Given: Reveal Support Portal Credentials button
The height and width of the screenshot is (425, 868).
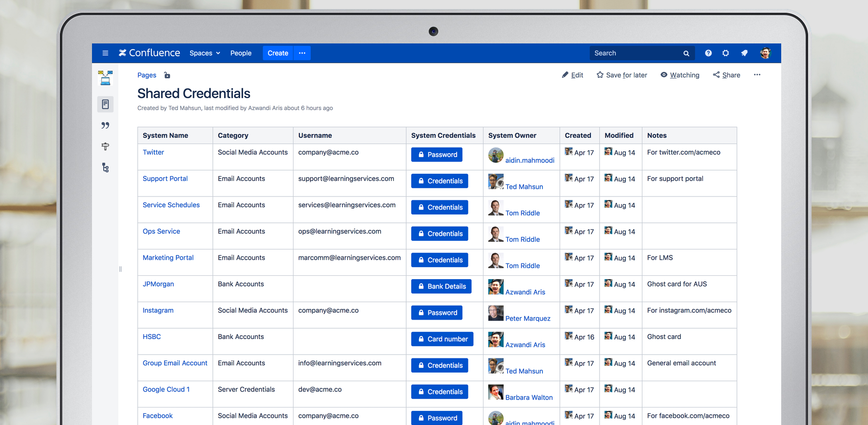Looking at the screenshot, I should click(x=440, y=181).
